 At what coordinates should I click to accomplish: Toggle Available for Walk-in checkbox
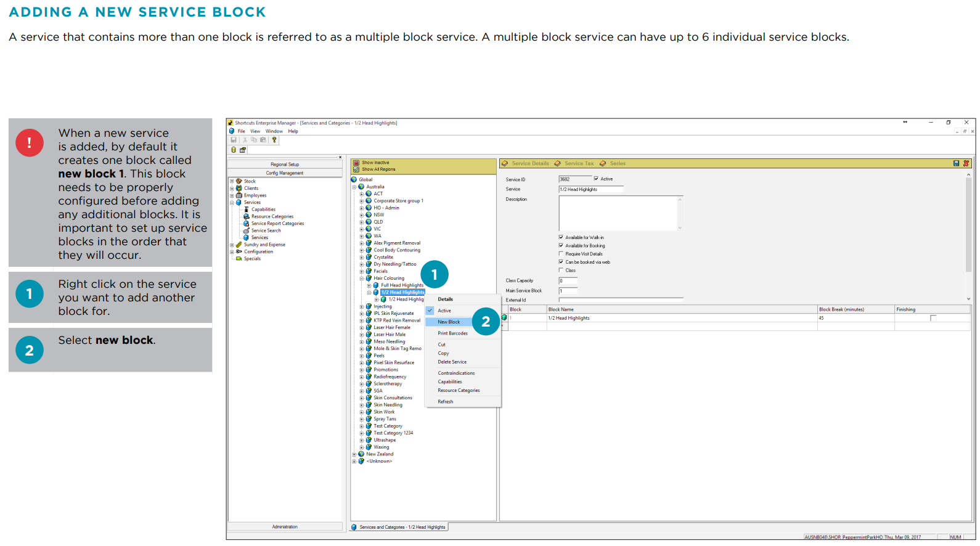(x=561, y=237)
